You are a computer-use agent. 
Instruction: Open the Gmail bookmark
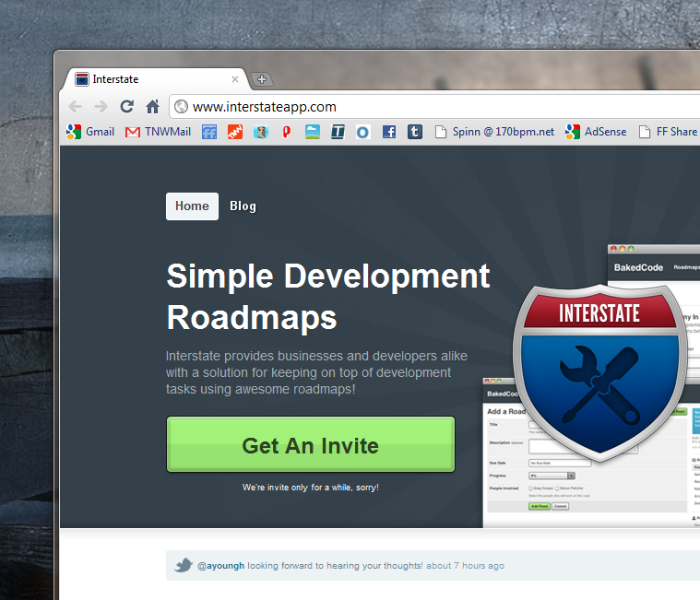click(90, 132)
